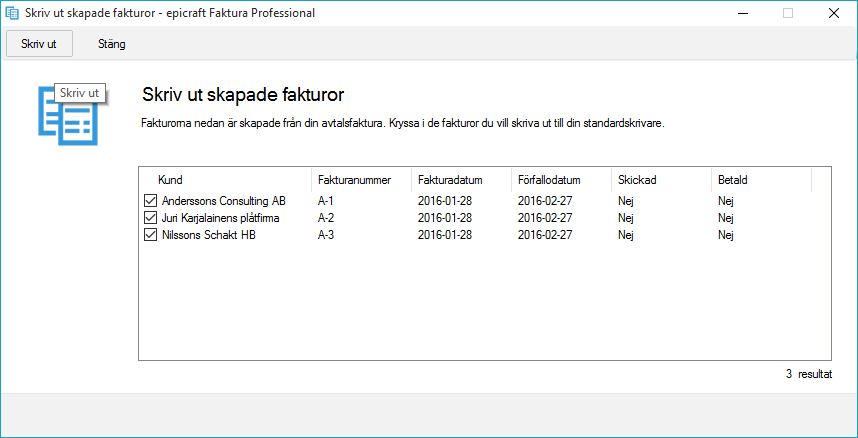The height and width of the screenshot is (438, 858).
Task: Click the Stäng button
Action: (x=112, y=44)
